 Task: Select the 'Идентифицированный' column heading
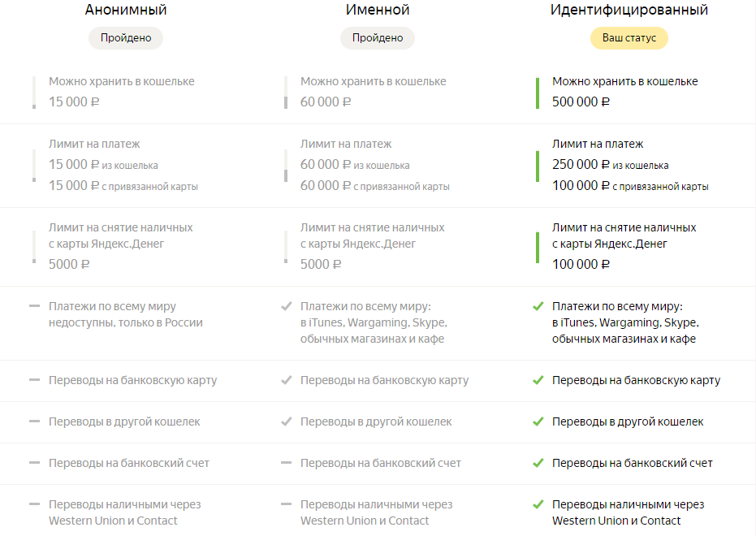pos(629,10)
